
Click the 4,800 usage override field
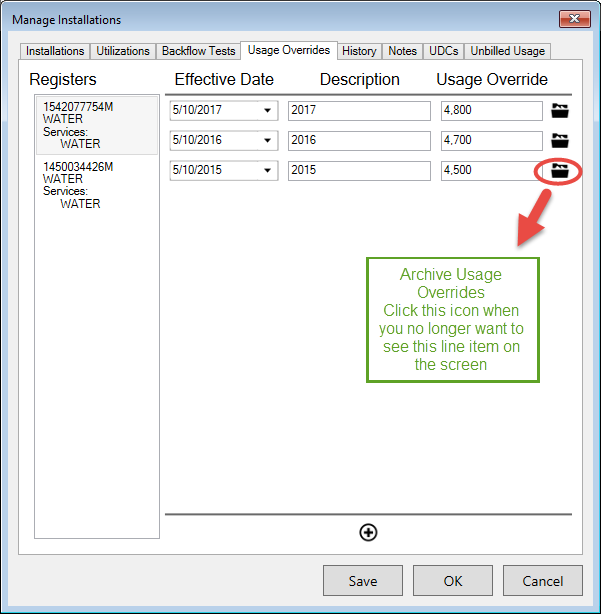click(491, 110)
